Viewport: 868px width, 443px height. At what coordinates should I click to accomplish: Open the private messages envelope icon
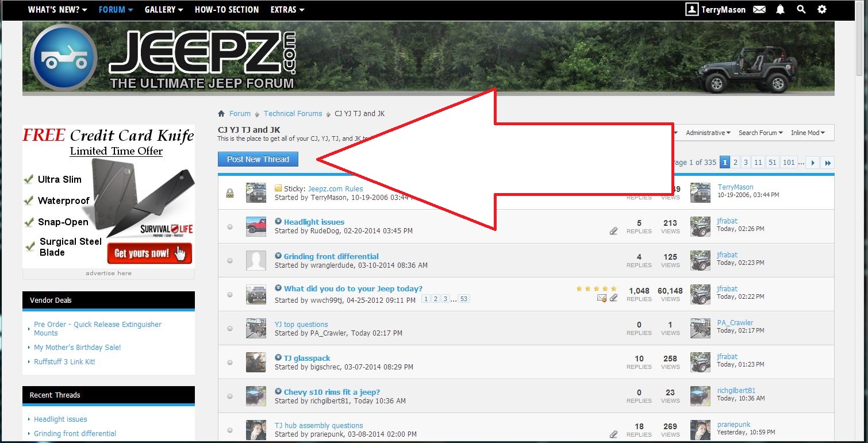[x=759, y=10]
